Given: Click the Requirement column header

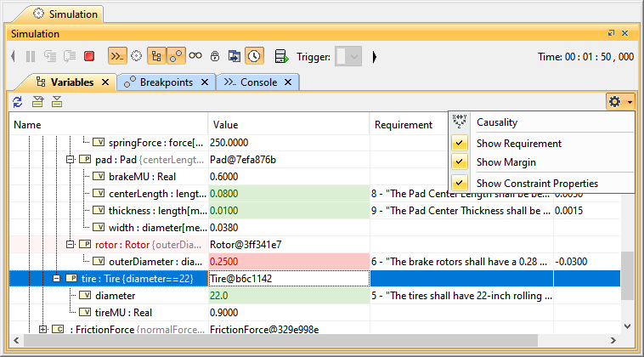Looking at the screenshot, I should (404, 125).
